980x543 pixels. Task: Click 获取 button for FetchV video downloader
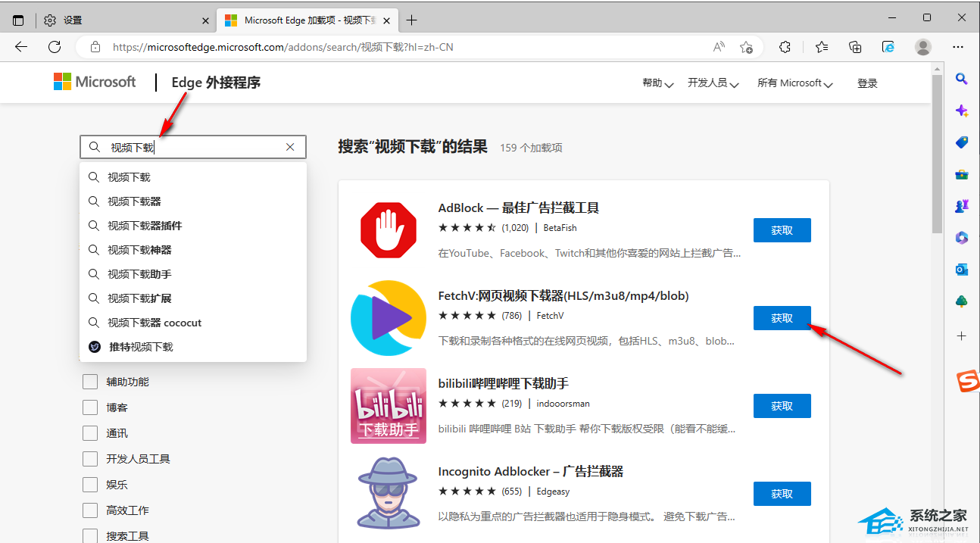(782, 318)
